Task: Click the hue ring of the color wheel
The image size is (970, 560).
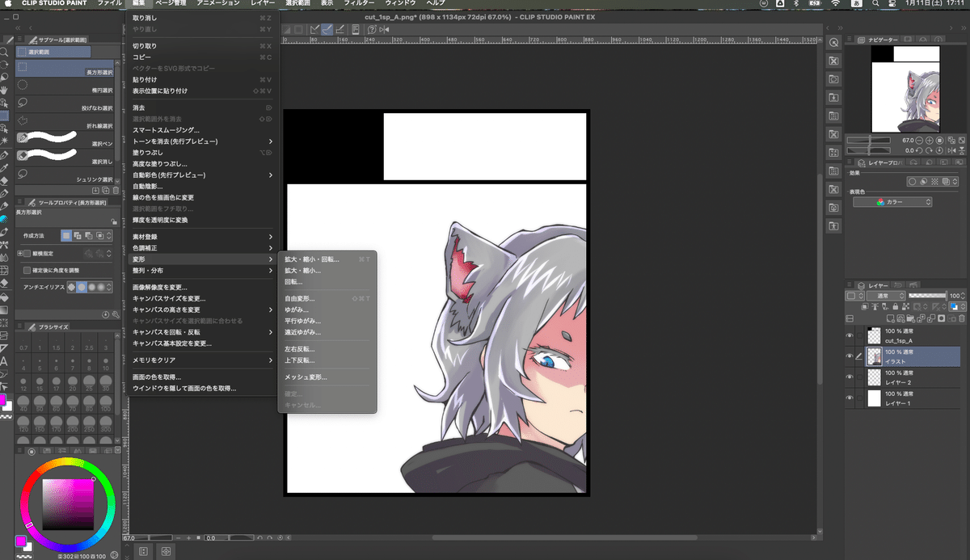Action: tap(68, 461)
